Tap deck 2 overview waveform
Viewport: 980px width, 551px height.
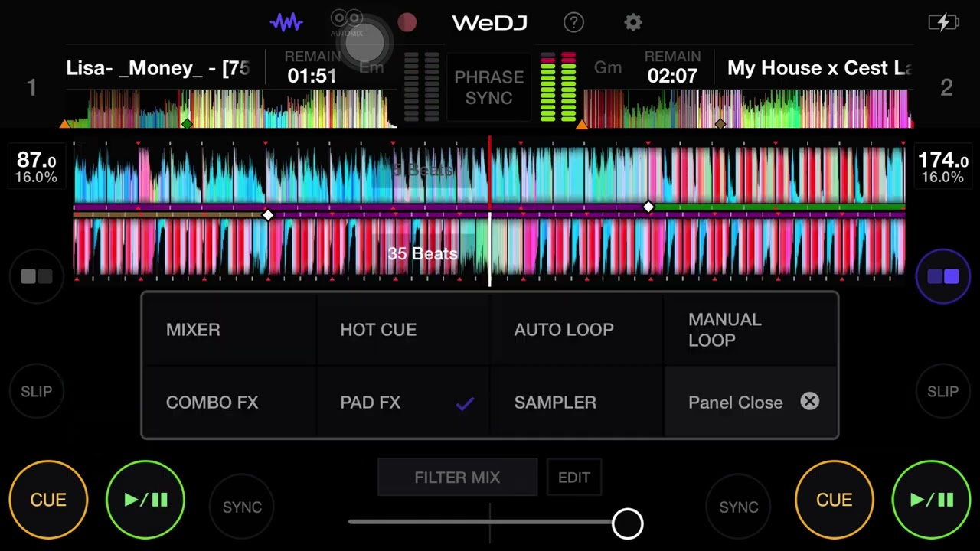click(747, 108)
